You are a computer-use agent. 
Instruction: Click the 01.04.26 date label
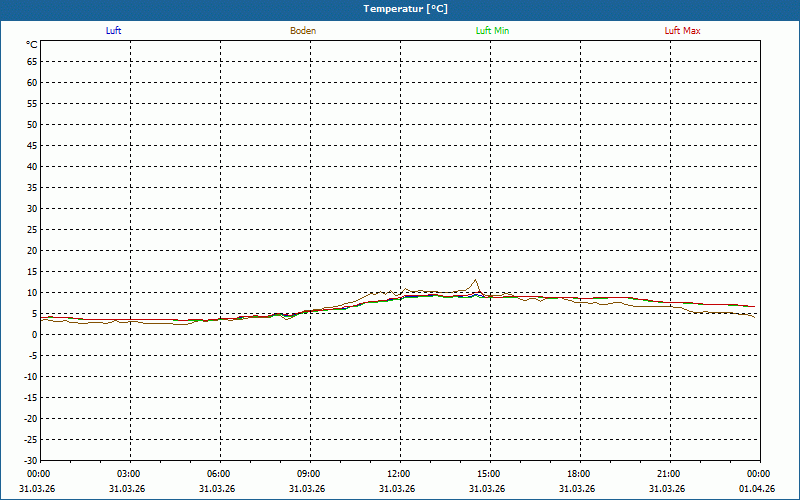pos(757,489)
